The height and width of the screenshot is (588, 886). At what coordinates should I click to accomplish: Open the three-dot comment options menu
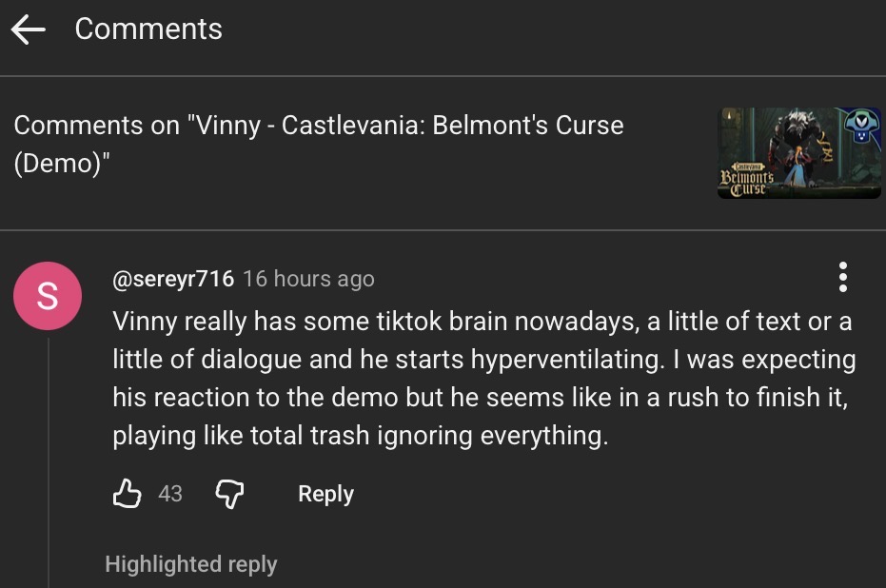tap(842, 277)
